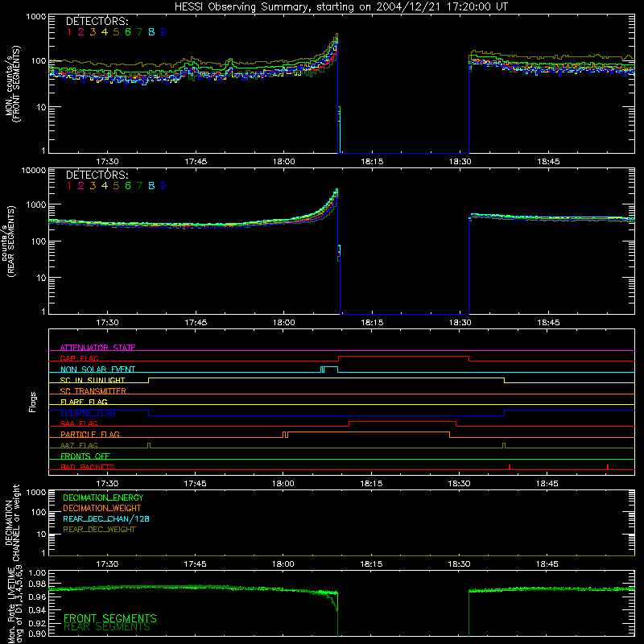Click detector 5 in the front segments legend
This screenshot has width=644, height=644.
(x=116, y=32)
